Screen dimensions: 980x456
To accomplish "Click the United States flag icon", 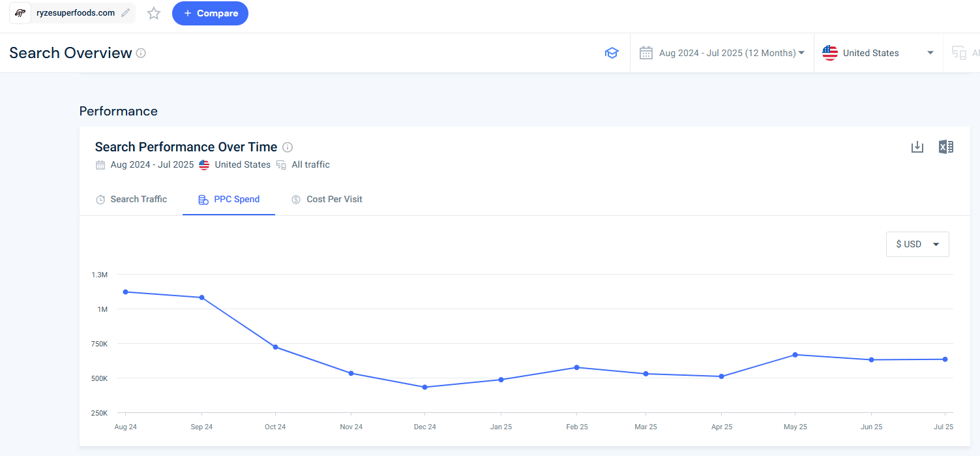I will point(829,52).
